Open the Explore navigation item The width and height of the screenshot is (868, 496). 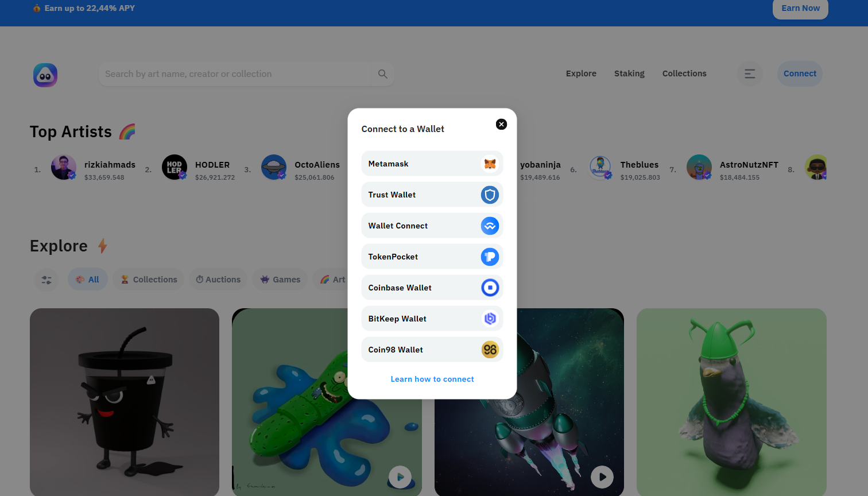pyautogui.click(x=581, y=73)
